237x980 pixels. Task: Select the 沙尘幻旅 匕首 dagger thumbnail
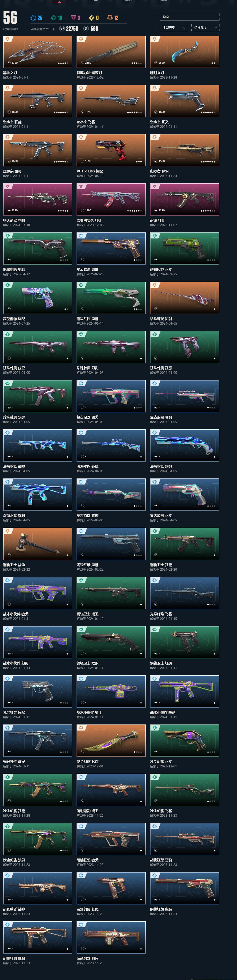[111, 740]
